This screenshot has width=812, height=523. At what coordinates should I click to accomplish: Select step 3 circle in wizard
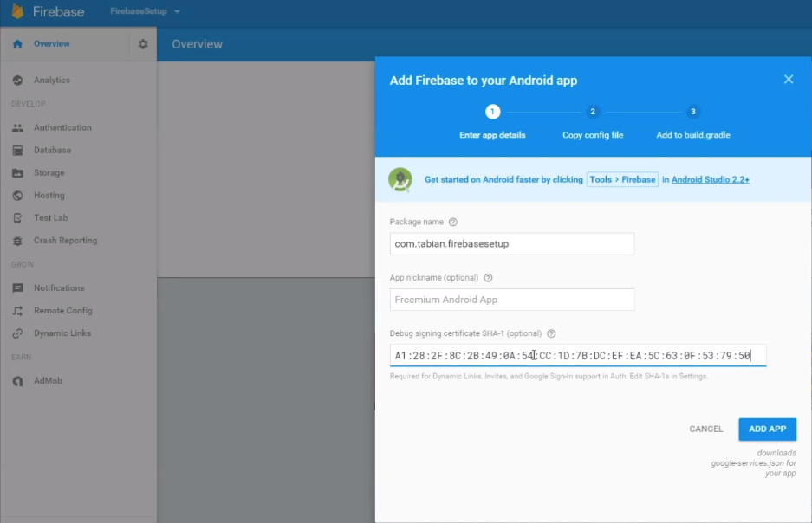[x=693, y=112]
